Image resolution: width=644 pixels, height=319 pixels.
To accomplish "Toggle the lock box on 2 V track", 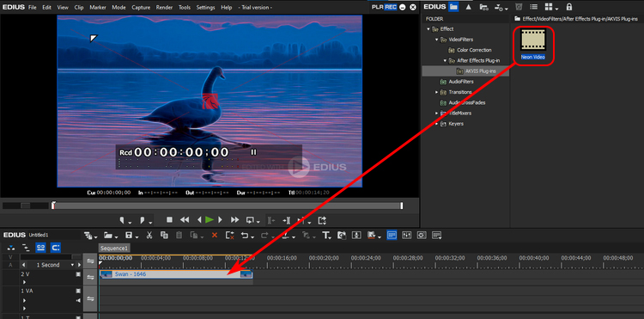I will [x=78, y=274].
